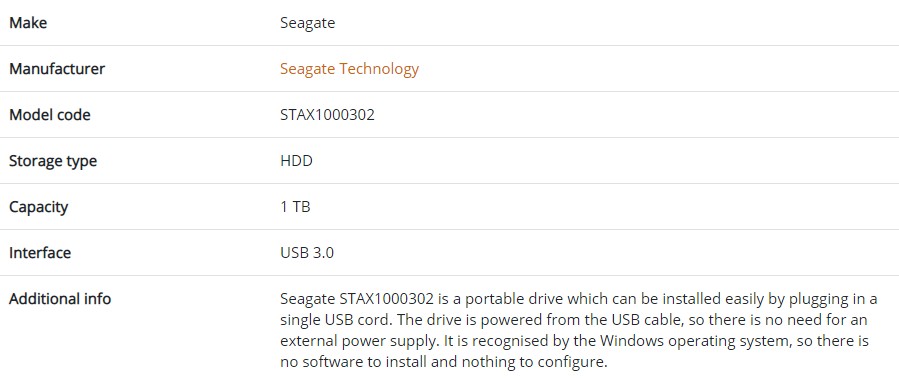
Task: Click the first line of Additional info description
Action: point(579,299)
